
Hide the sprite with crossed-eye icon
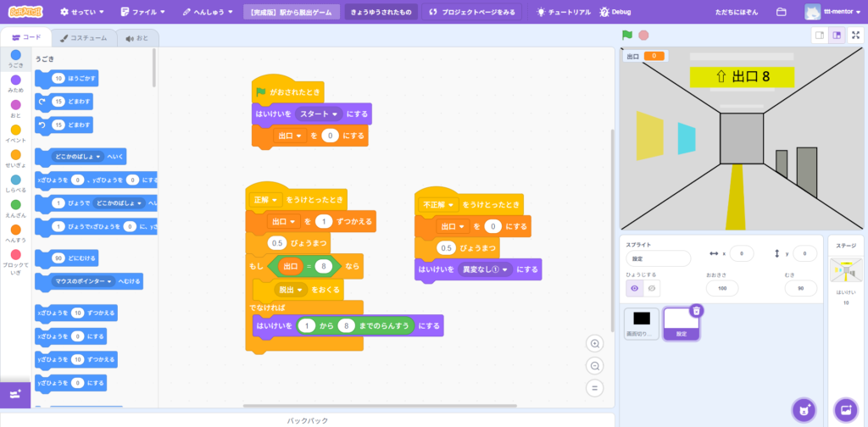click(652, 288)
